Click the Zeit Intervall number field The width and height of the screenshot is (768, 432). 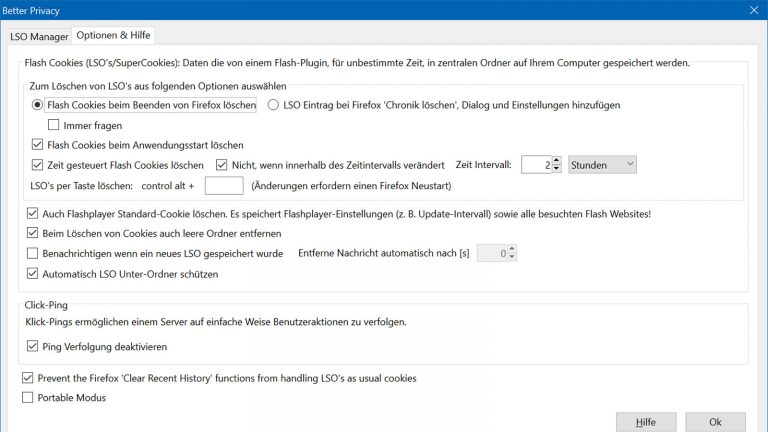tap(536, 165)
